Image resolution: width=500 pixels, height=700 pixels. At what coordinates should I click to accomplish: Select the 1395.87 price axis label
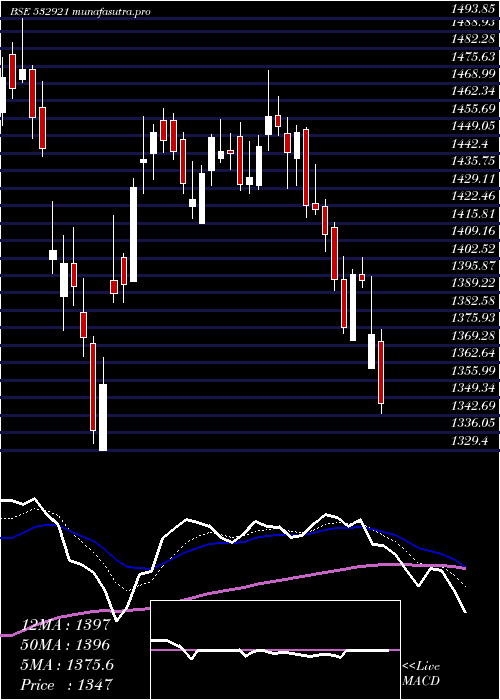(x=473, y=266)
